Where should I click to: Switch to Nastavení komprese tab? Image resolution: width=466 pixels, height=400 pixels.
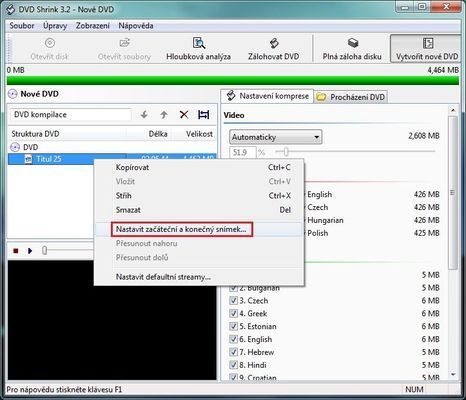[267, 96]
